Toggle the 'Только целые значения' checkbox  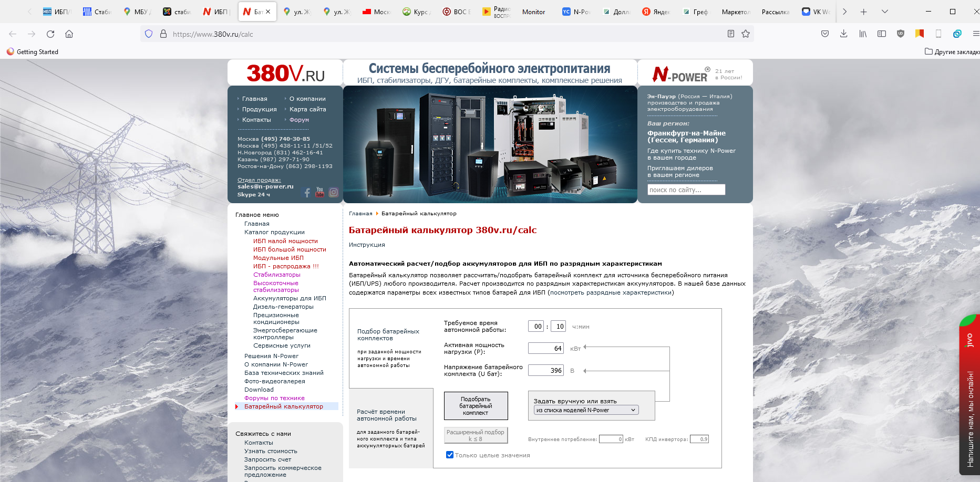pos(450,455)
